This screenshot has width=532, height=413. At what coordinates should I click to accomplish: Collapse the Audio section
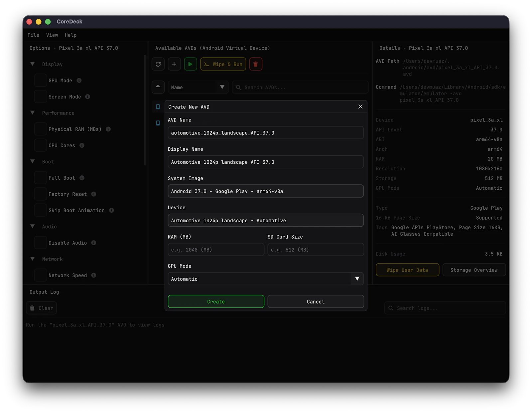pyautogui.click(x=33, y=226)
